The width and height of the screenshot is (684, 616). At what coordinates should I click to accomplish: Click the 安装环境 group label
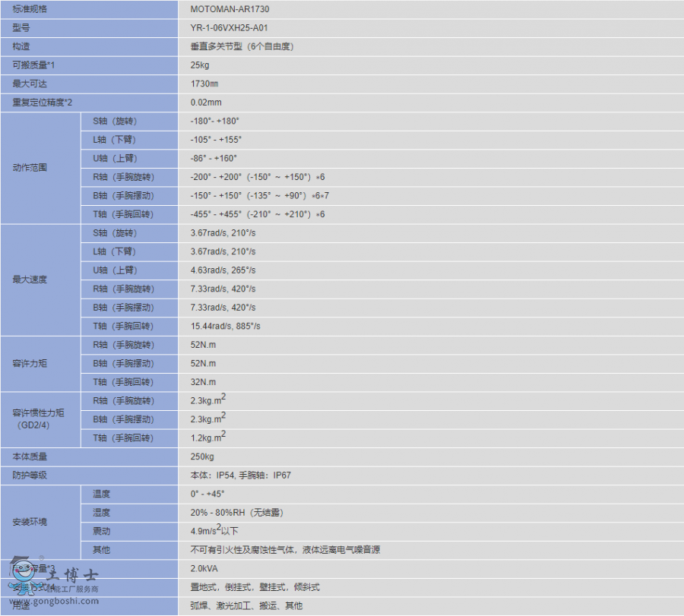(x=30, y=523)
